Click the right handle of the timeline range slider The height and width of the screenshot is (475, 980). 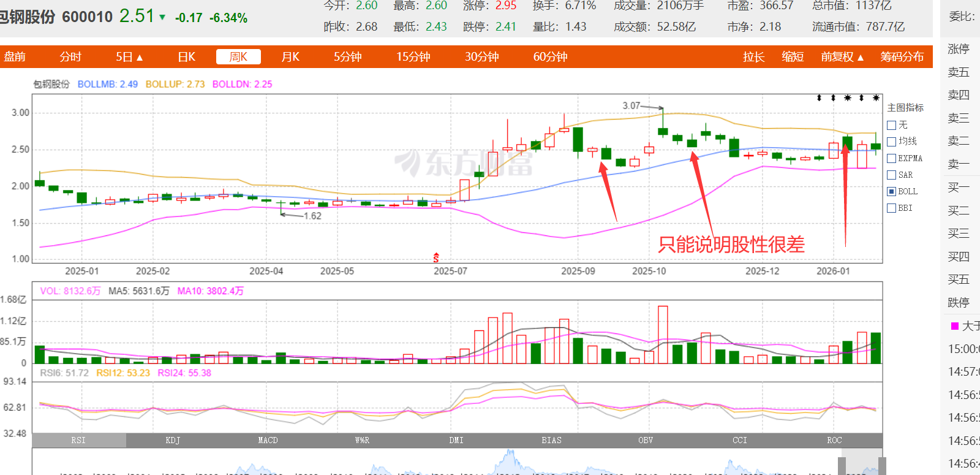(882, 466)
